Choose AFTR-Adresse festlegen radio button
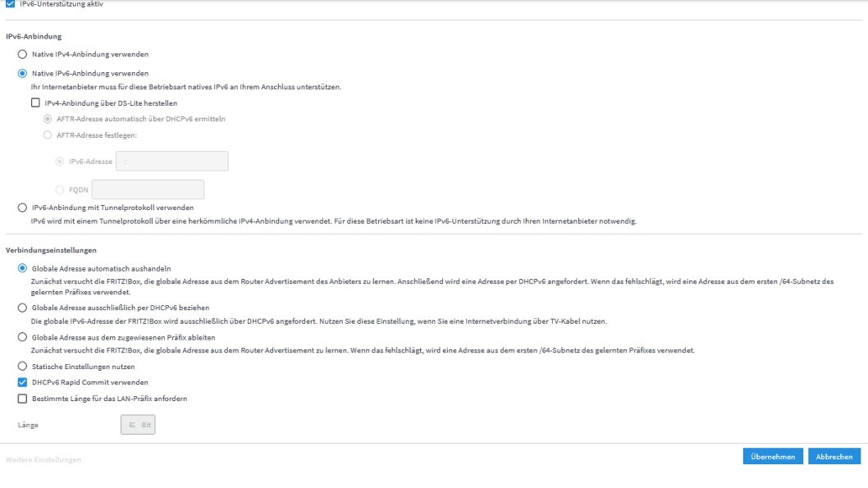 [48, 135]
